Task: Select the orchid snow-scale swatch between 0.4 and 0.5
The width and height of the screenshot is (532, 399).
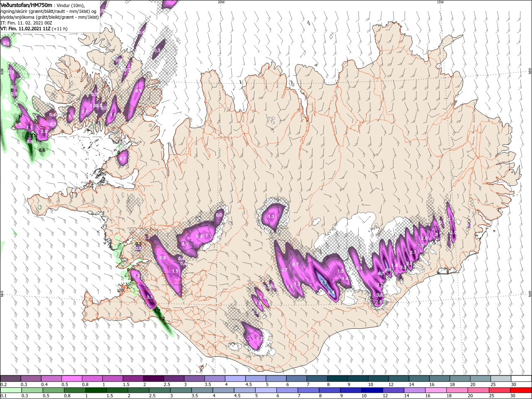Action: click(x=51, y=379)
